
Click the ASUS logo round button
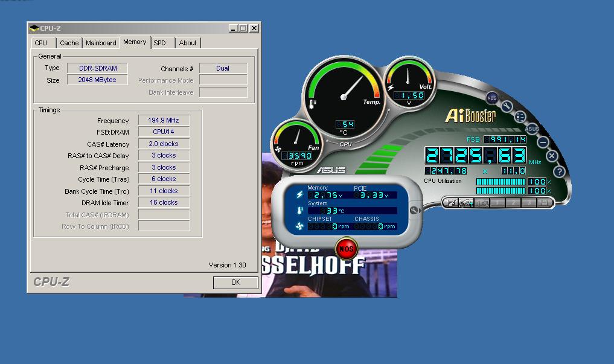(532, 129)
